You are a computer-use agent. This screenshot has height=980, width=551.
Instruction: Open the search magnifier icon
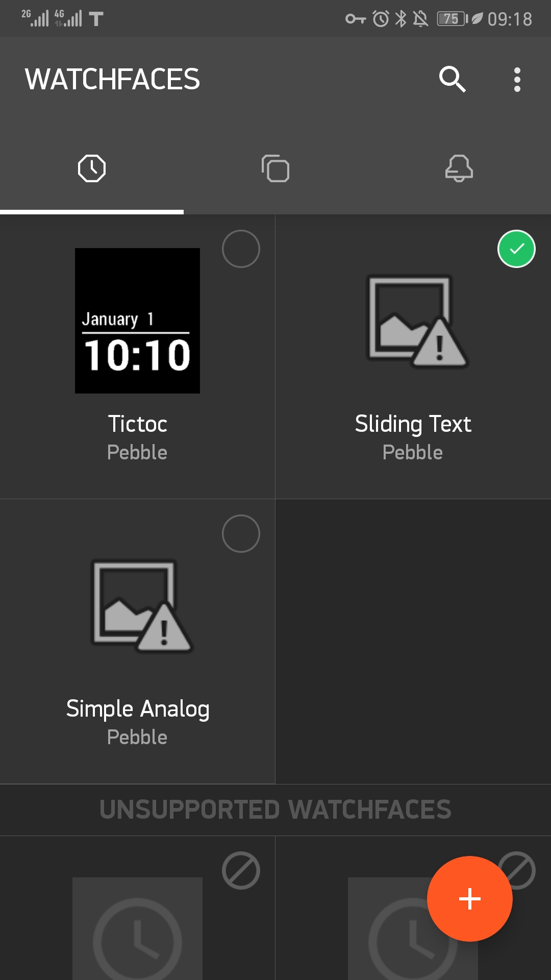452,80
